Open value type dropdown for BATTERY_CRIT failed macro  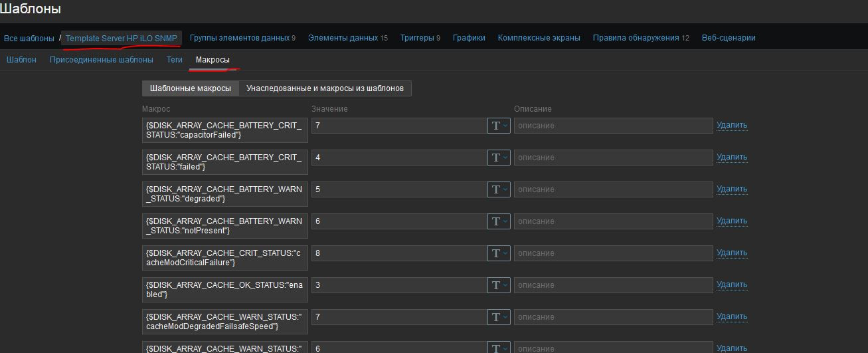(x=499, y=158)
